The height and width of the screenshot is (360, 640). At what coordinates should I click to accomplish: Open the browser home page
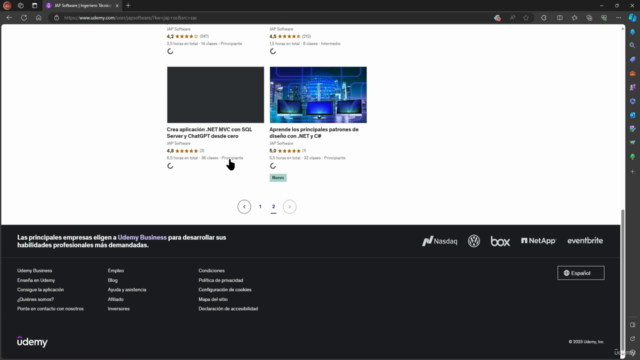(38, 18)
